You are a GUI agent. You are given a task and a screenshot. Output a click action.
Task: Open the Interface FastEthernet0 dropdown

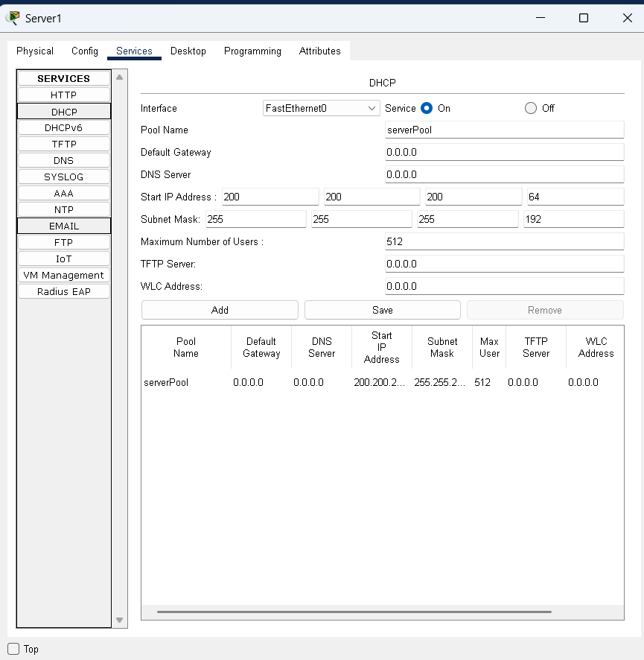click(321, 108)
